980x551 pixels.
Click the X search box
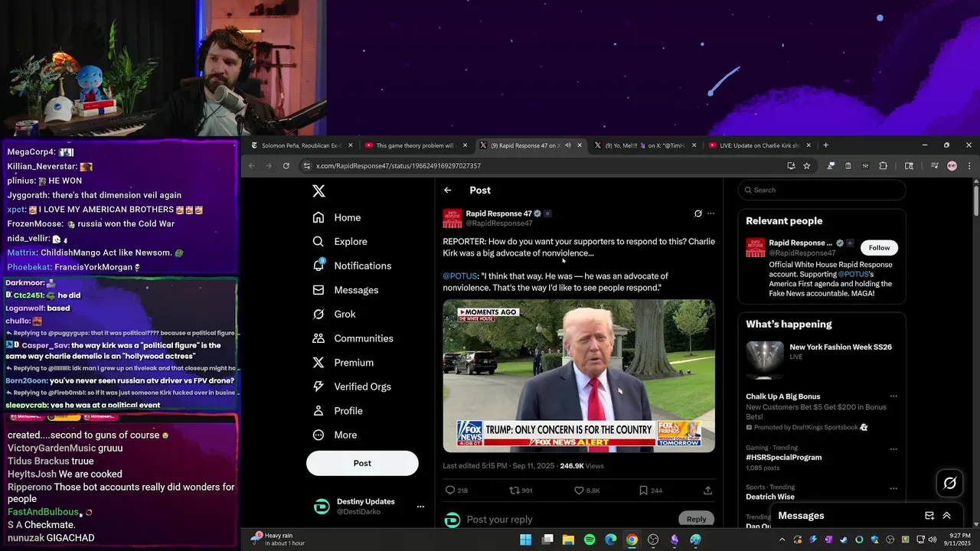pyautogui.click(x=822, y=191)
